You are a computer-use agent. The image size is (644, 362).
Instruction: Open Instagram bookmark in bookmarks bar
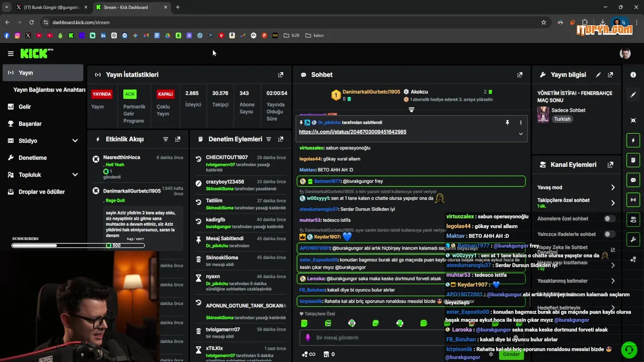click(17, 36)
